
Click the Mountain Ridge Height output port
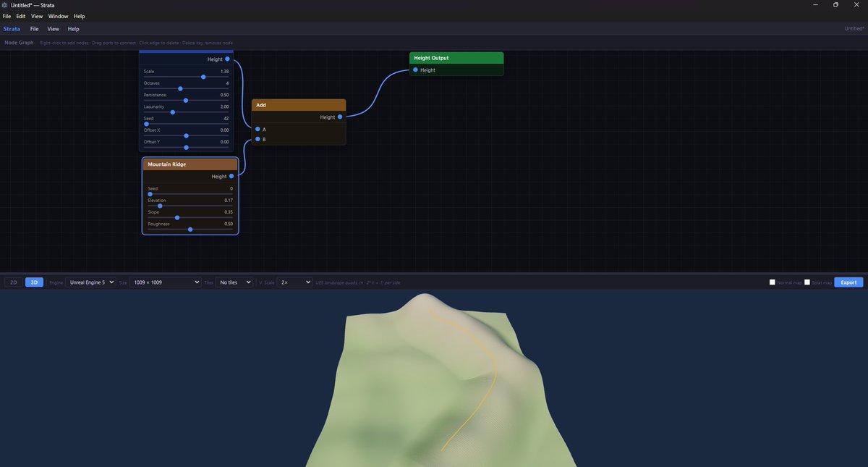[231, 176]
